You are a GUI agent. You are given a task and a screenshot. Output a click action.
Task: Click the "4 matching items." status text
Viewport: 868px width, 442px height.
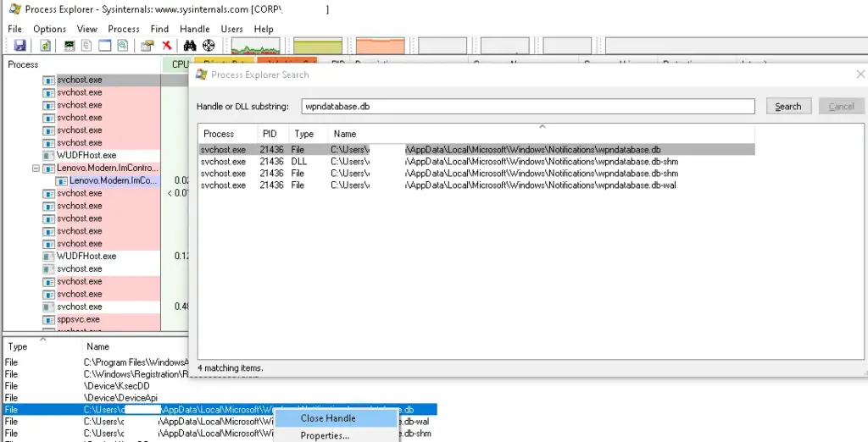coord(230,367)
